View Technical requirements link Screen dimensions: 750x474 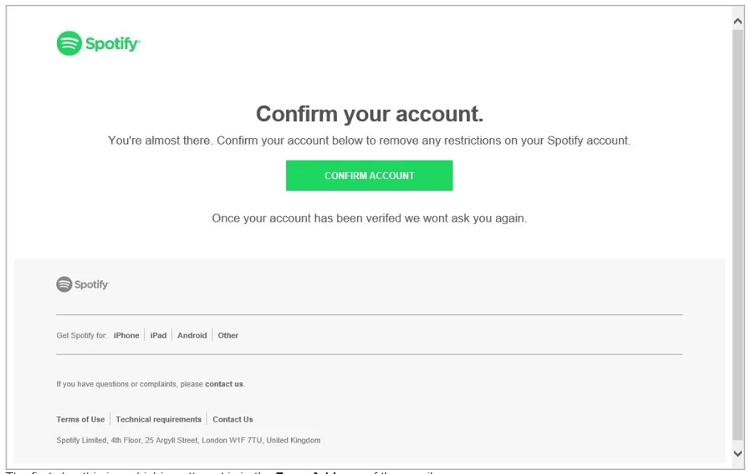point(159,419)
